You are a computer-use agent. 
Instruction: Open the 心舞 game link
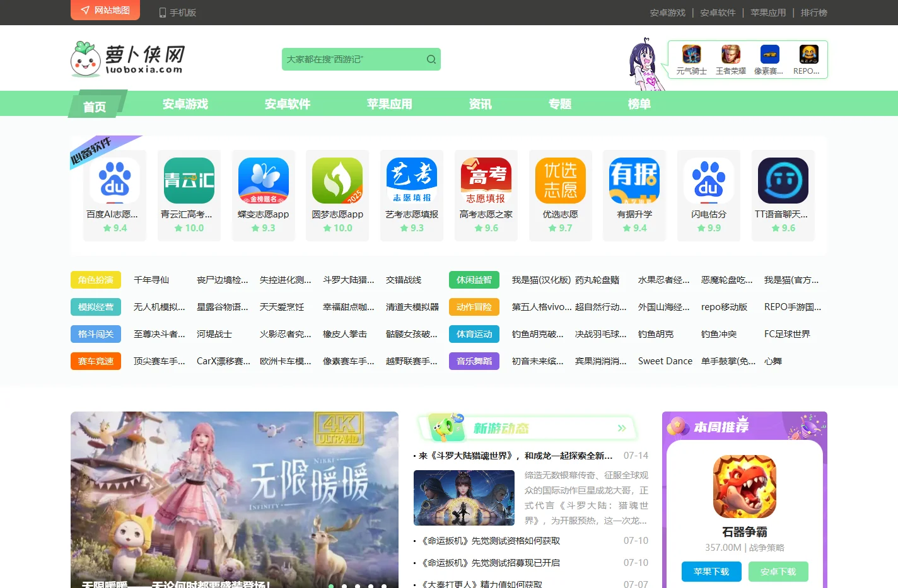773,361
